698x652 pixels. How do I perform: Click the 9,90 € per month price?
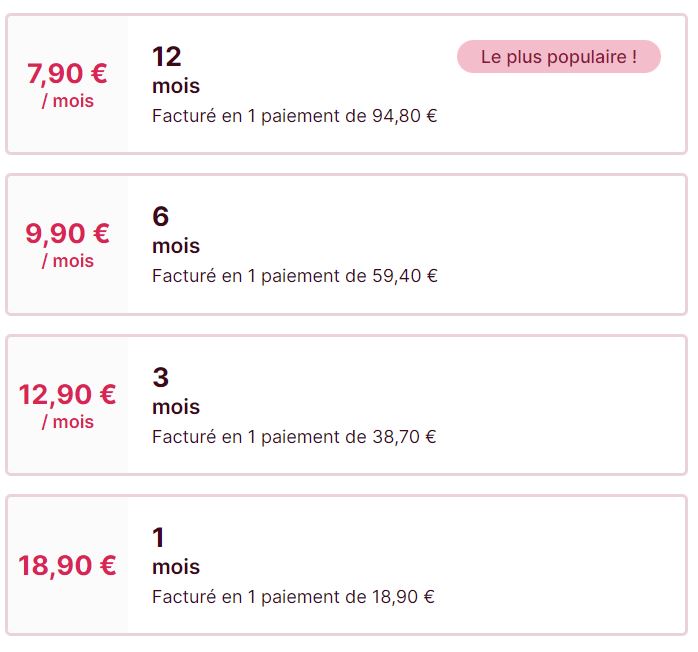[x=67, y=234]
